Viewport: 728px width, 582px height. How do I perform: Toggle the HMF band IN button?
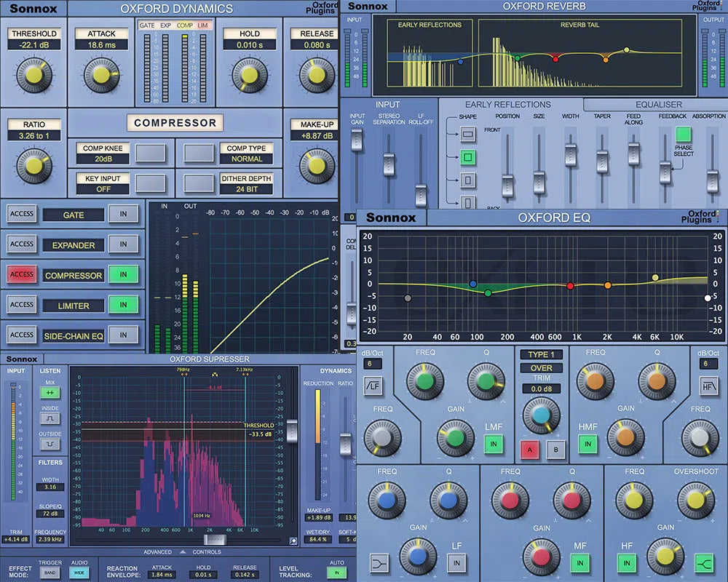click(587, 445)
